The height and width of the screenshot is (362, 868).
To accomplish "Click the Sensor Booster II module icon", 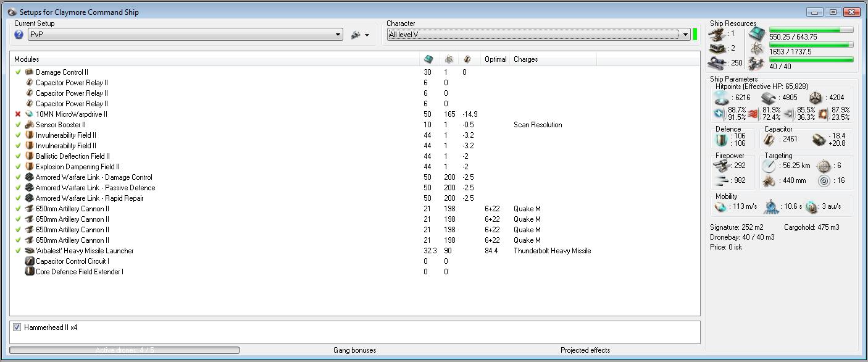I will (29, 125).
